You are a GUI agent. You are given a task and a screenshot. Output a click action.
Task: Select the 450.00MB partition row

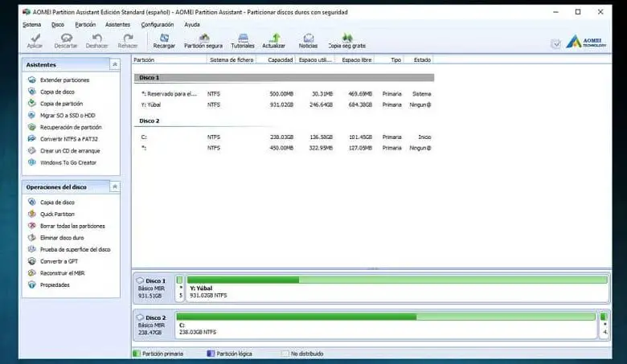click(x=284, y=148)
